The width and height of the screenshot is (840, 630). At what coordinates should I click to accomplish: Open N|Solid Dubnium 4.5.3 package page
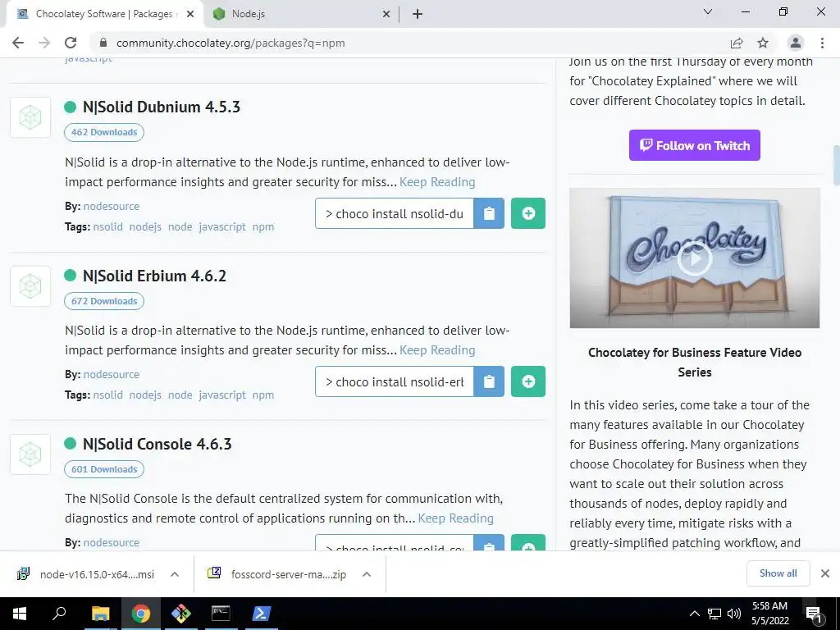tap(162, 107)
